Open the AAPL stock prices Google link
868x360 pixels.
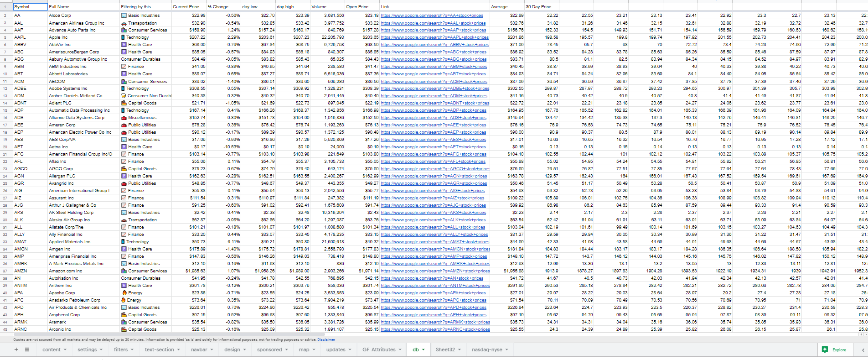(x=434, y=37)
